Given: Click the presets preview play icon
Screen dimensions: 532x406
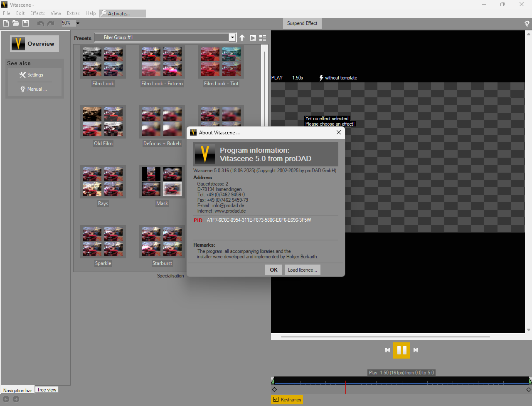Looking at the screenshot, I should [x=253, y=38].
